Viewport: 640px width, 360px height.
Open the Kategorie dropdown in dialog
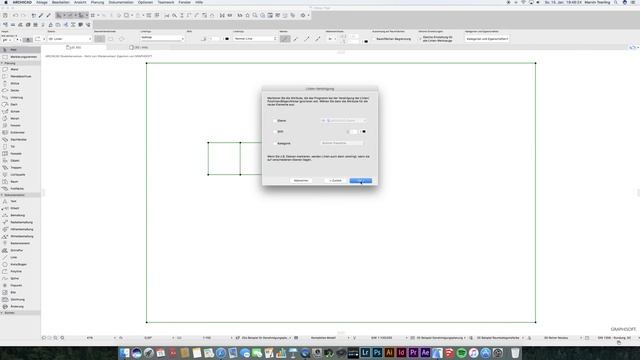click(342, 143)
